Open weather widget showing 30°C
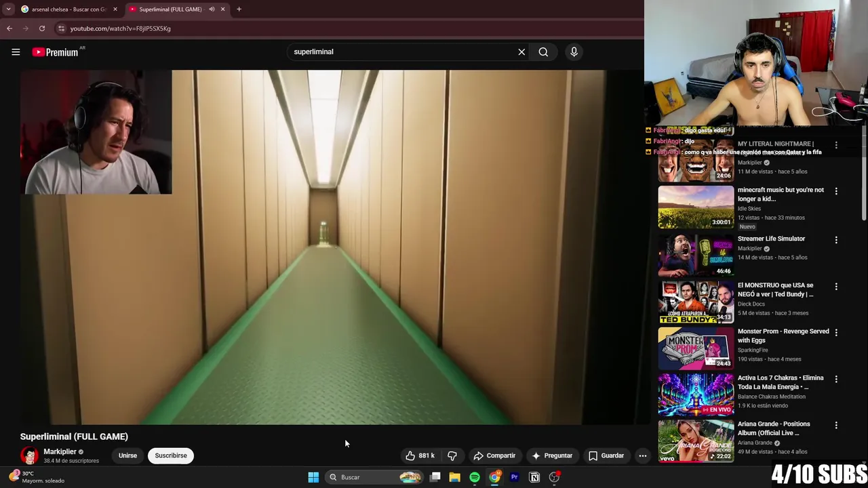Screen dimensions: 868x488 37,477
